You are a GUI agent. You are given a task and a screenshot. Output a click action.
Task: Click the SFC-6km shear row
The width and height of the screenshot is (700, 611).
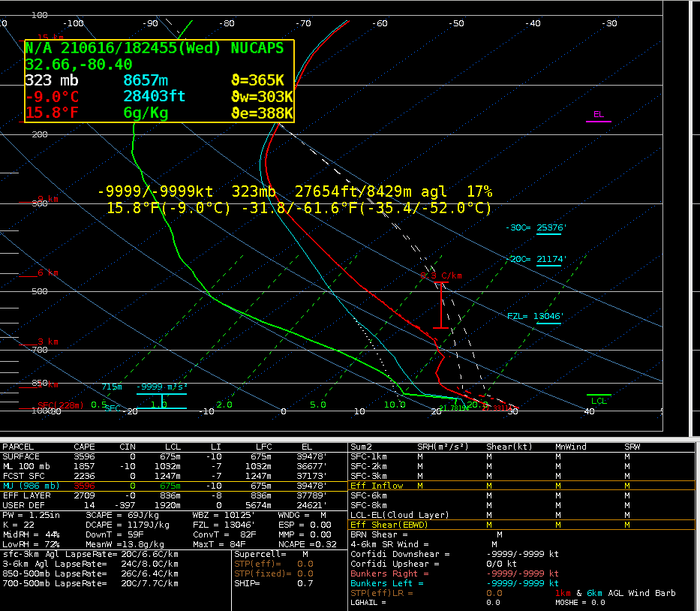pos(521,495)
